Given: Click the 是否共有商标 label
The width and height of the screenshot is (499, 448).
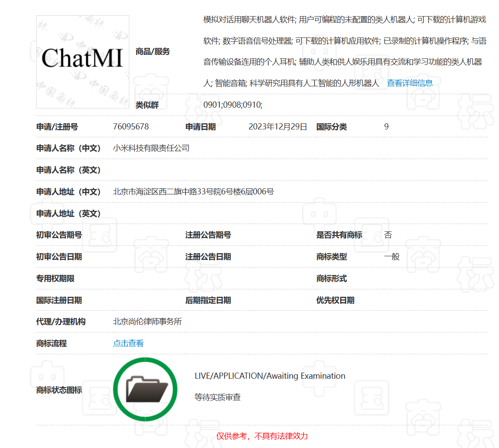Looking at the screenshot, I should tap(339, 235).
